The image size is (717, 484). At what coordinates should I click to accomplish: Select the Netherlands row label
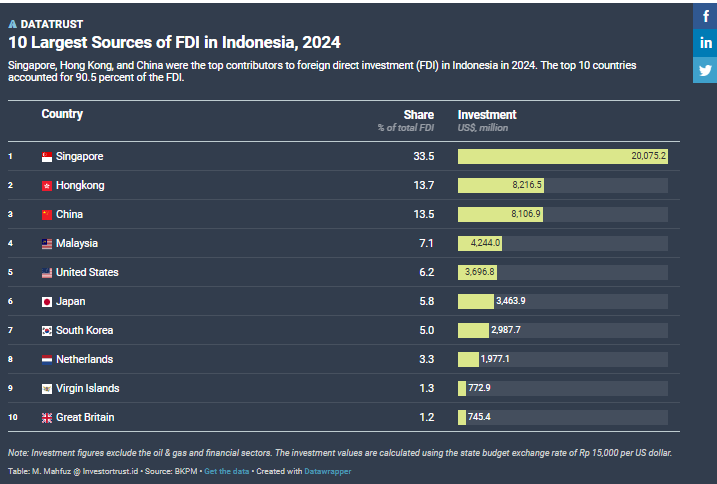[84, 360]
